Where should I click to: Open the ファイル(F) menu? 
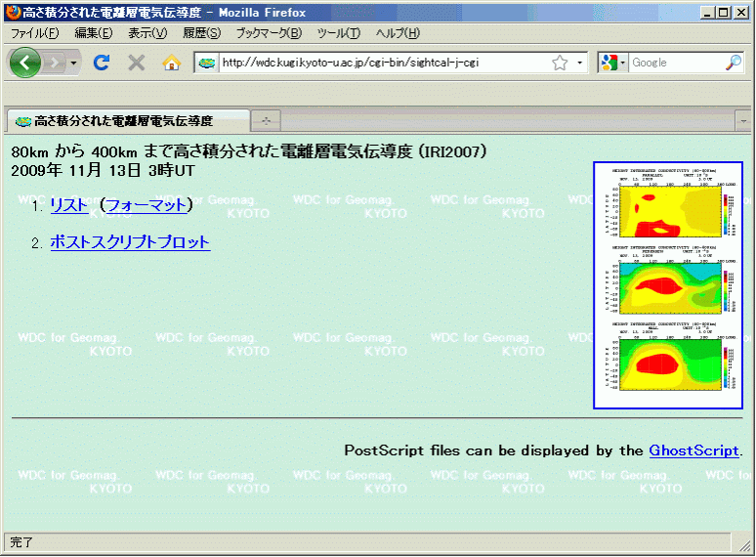click(x=35, y=33)
